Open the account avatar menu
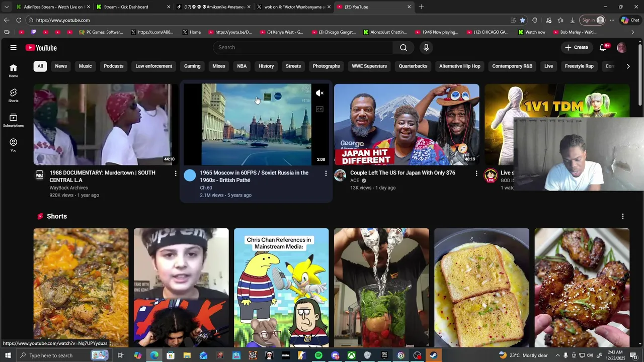644x362 pixels. pyautogui.click(x=621, y=48)
